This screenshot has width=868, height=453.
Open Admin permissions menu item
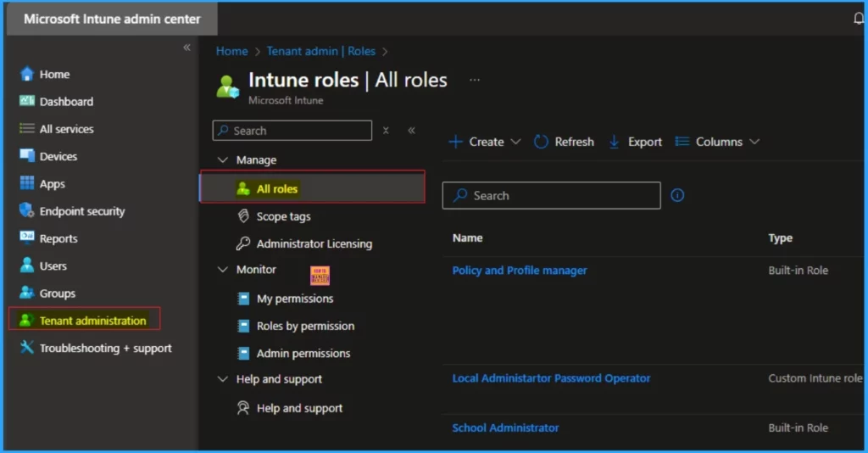coord(303,353)
